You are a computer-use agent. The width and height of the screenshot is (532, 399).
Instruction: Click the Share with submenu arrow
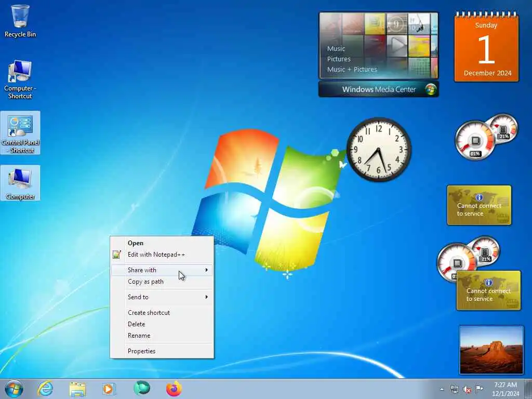tap(206, 270)
